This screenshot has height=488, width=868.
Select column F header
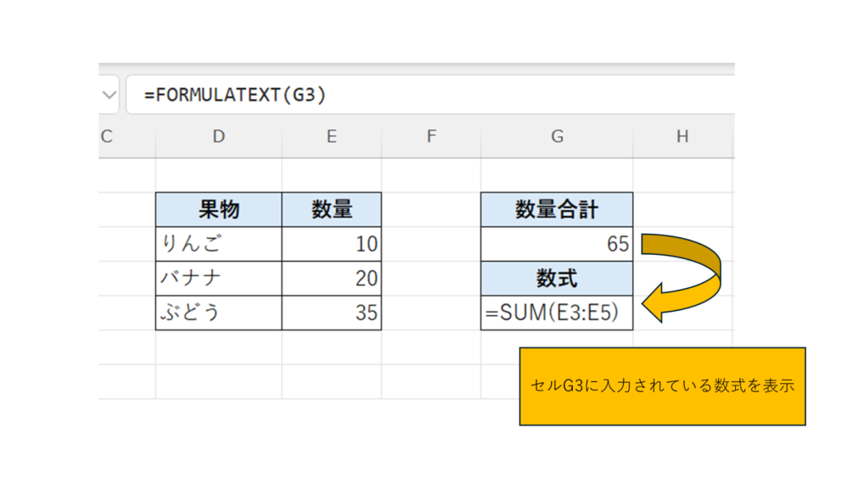tap(431, 136)
